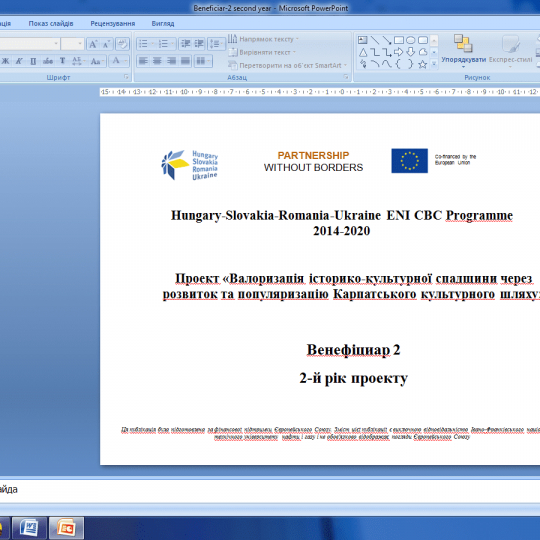Click the Упорядкувати arrange icon
The height and width of the screenshot is (540, 540).
pos(463,50)
